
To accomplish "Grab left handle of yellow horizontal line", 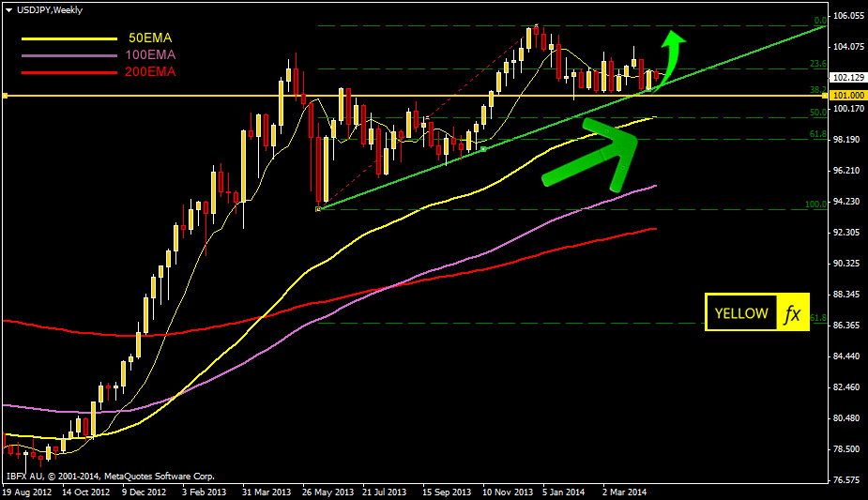I will [x=5, y=96].
